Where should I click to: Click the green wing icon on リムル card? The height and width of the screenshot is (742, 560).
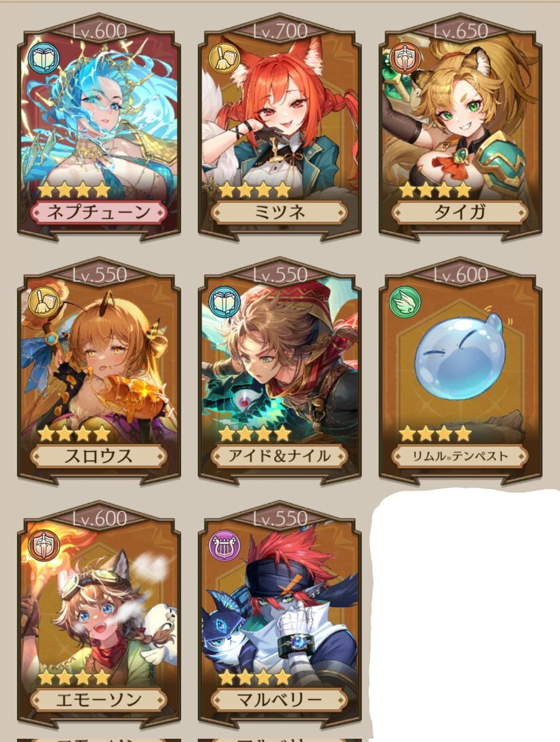tap(405, 302)
